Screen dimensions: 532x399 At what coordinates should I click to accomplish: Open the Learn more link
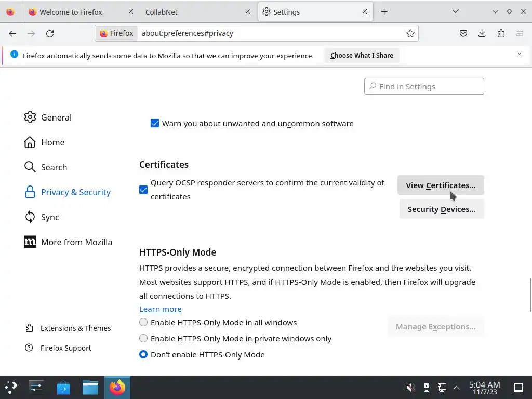click(160, 309)
